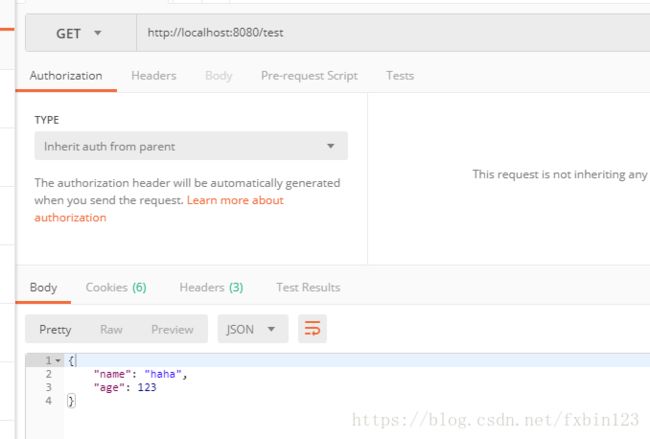Viewport: 650px width, 439px height.
Task: Open the GET method dropdown
Action: coord(81,33)
